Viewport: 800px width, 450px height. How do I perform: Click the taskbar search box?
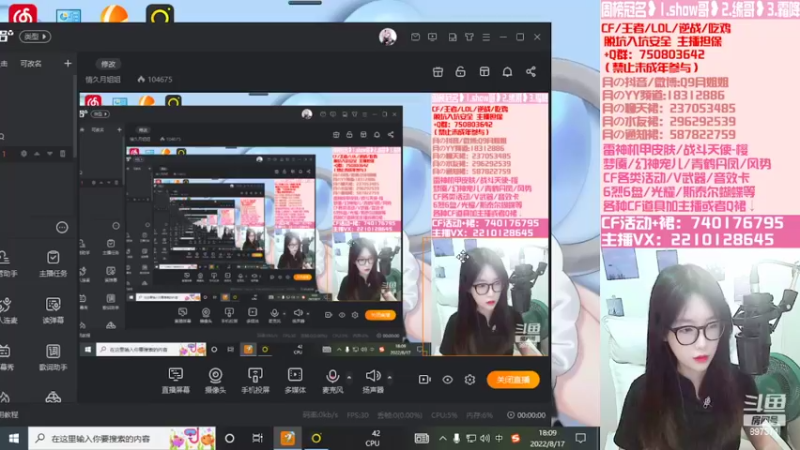pyautogui.click(x=122, y=438)
